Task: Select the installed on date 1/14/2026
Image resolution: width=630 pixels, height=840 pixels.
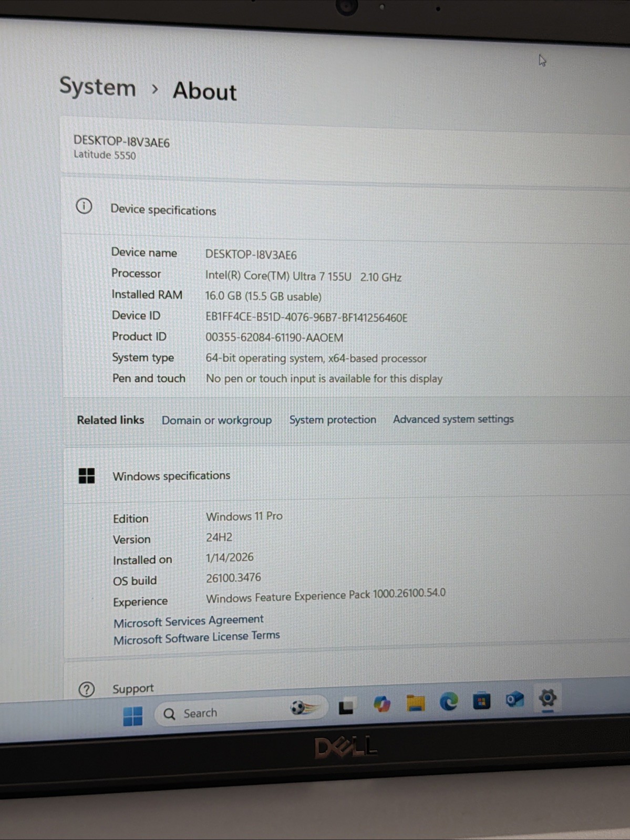Action: pyautogui.click(x=230, y=557)
